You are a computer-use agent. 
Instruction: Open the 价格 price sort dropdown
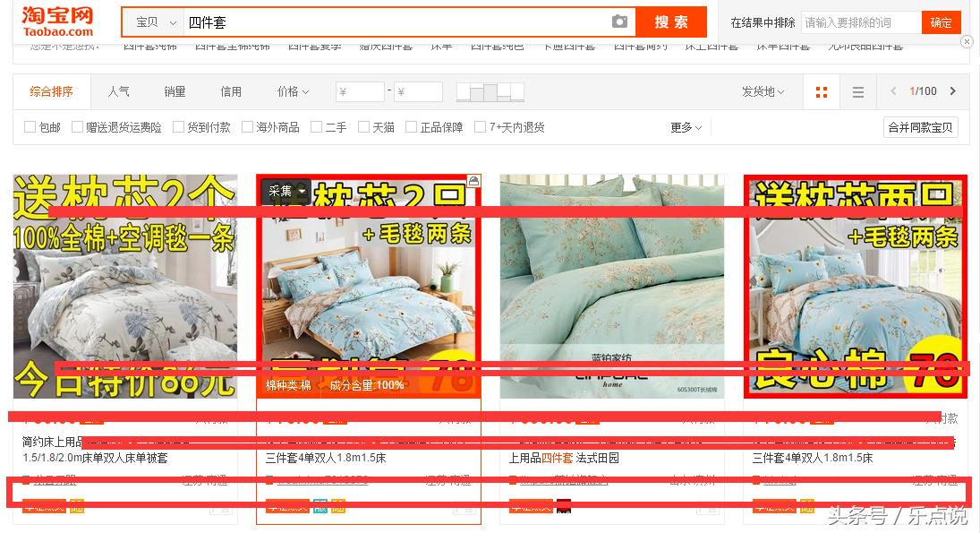[x=293, y=91]
